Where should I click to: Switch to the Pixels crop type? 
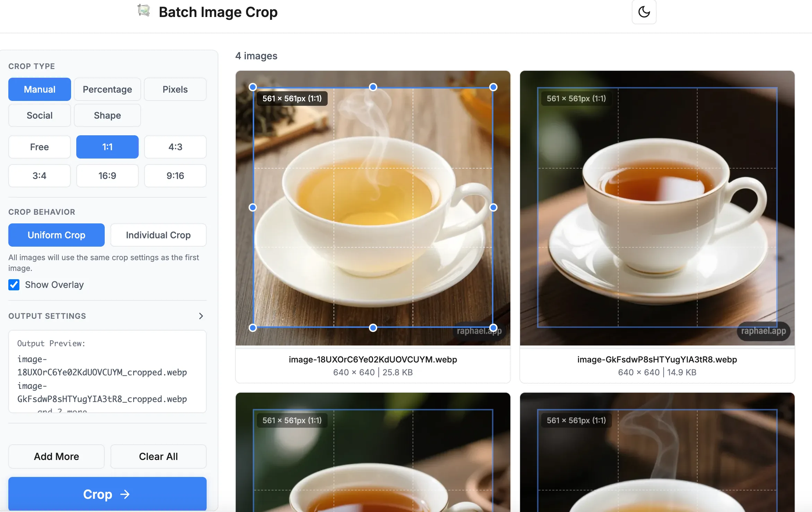tap(175, 89)
